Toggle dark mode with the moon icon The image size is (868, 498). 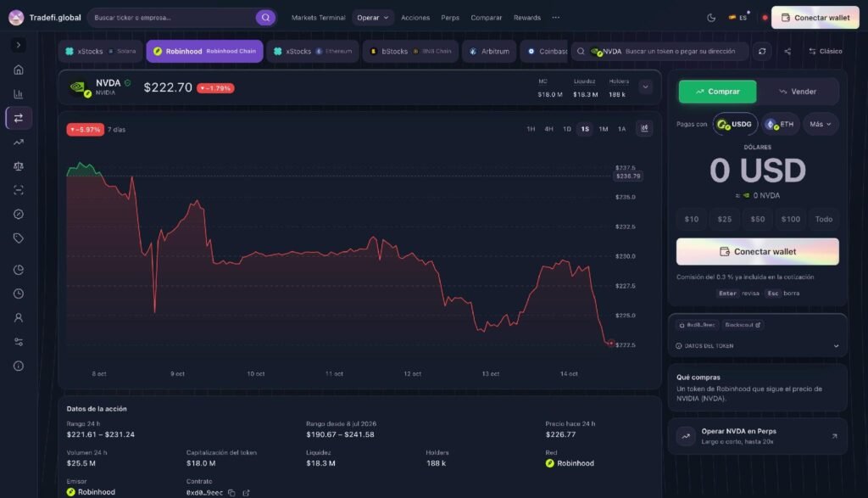point(711,18)
